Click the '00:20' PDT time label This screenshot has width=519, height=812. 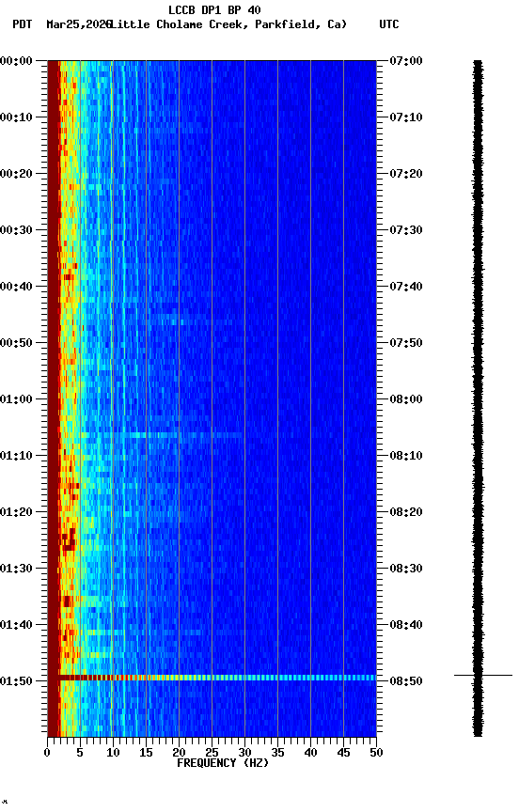tap(16, 174)
